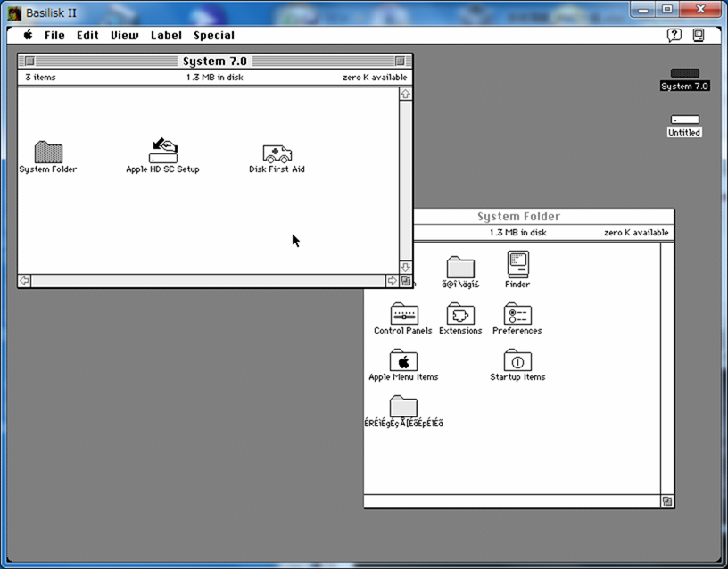
Task: Select the Control Panels folder icon
Action: pyautogui.click(x=403, y=314)
